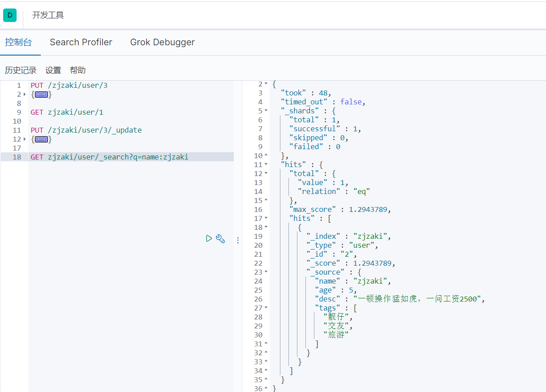Collapse the _shards block at line 5
Screen dimensions: 546x392
266,111
